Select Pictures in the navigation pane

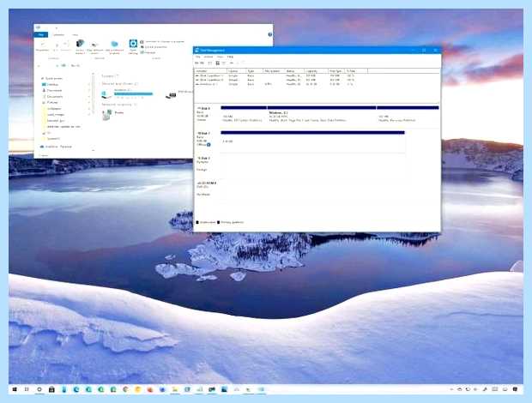pos(51,102)
